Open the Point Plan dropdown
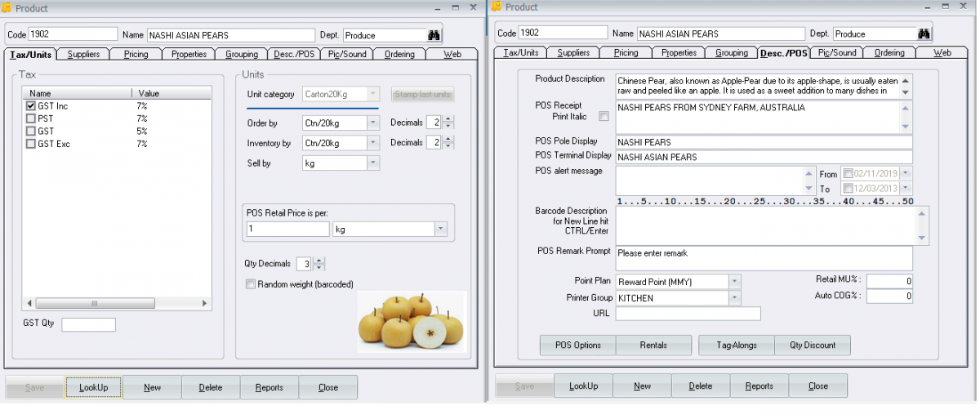The width and height of the screenshot is (980, 415). click(734, 281)
